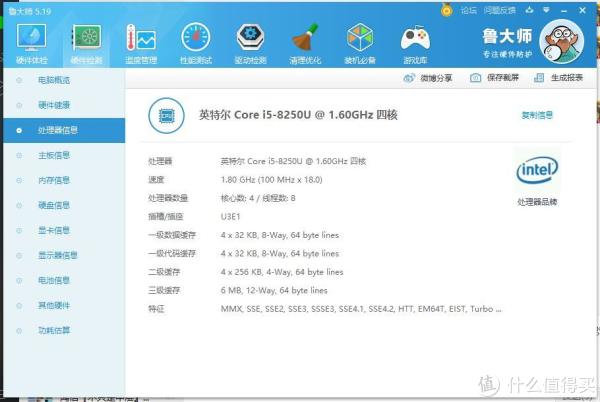Click the 处理器数量 row label
The height and width of the screenshot is (402, 600).
[168, 198]
